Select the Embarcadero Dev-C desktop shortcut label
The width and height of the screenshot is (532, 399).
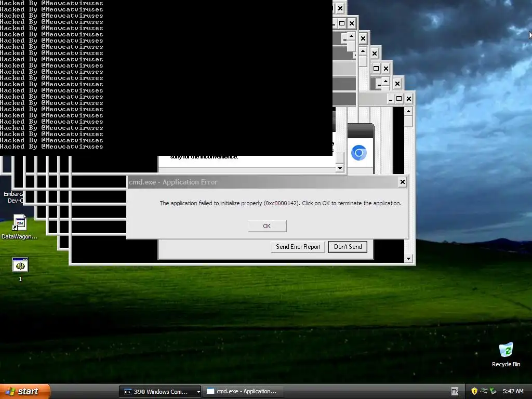click(13, 197)
